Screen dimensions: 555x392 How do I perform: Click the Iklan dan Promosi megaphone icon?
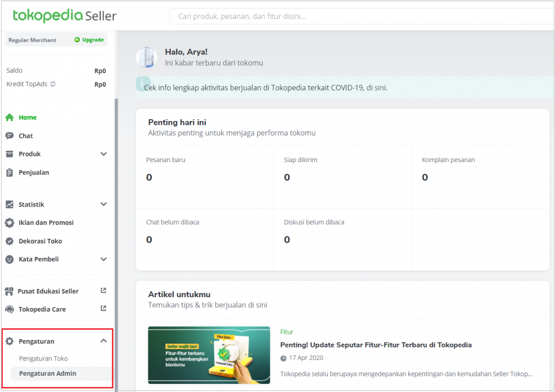click(x=10, y=223)
